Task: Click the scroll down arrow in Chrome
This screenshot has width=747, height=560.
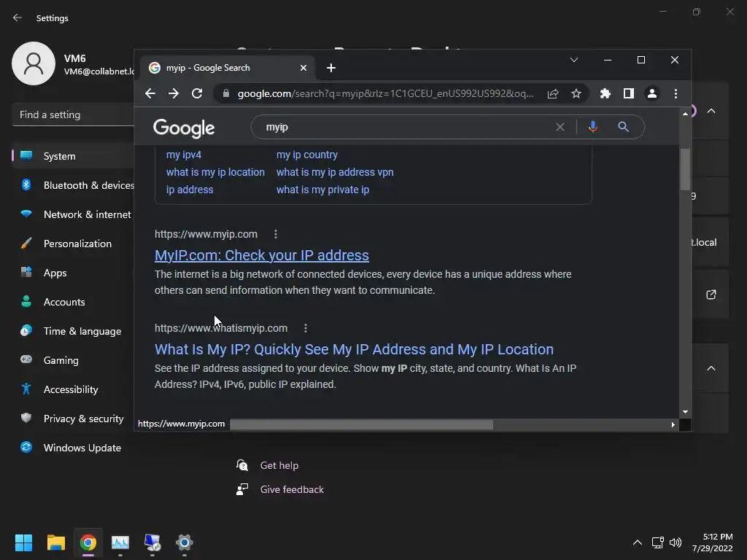Action: [685, 412]
